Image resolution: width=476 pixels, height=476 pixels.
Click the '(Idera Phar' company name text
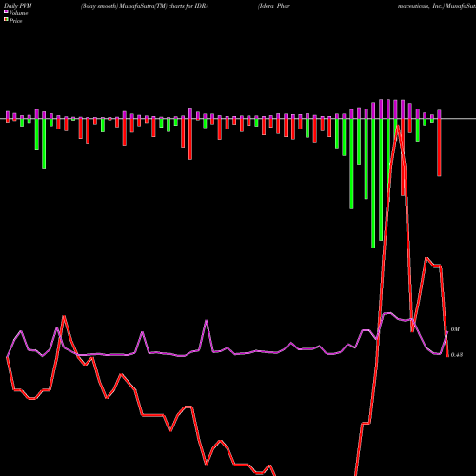click(274, 6)
